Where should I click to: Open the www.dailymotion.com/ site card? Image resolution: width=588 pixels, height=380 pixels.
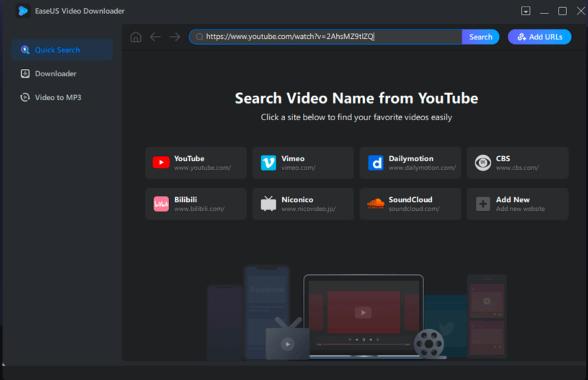(410, 163)
